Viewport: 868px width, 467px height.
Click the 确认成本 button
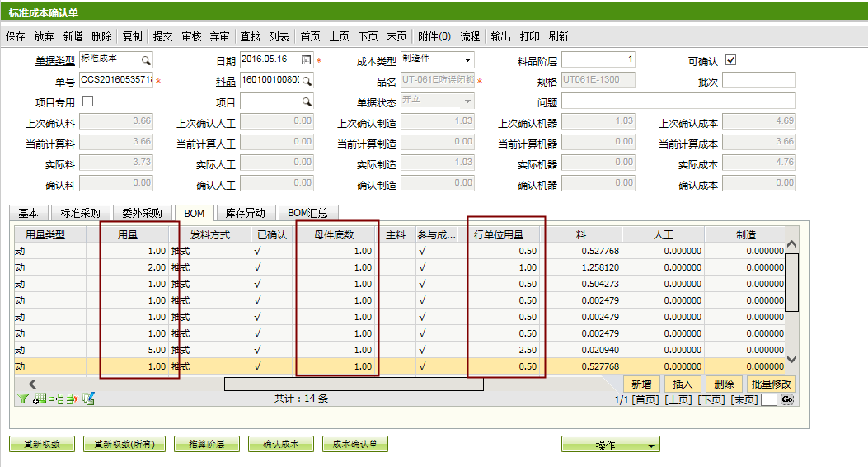280,444
